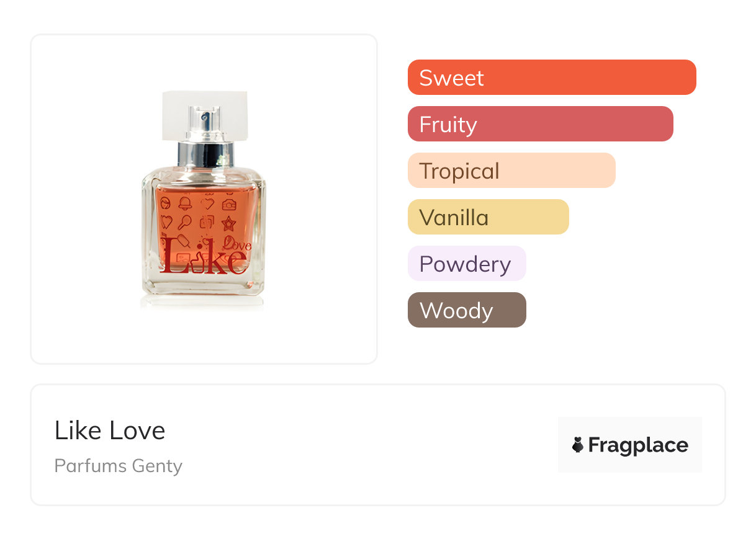The image size is (756, 536).
Task: Click the Tropical accord bar
Action: tap(511, 171)
